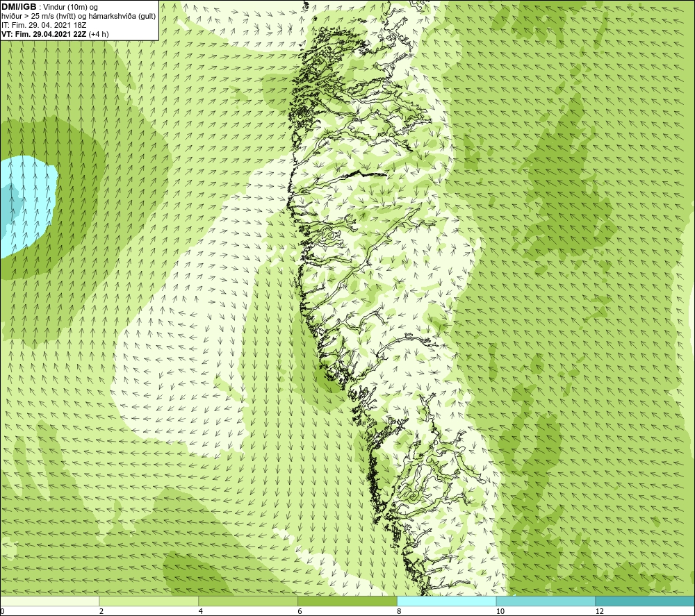Click the scale label '4'
The image size is (695, 616).
click(x=201, y=611)
